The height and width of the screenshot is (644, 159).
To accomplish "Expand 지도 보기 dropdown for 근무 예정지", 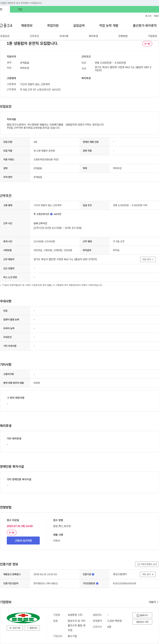I will pyautogui.click(x=148, y=259).
